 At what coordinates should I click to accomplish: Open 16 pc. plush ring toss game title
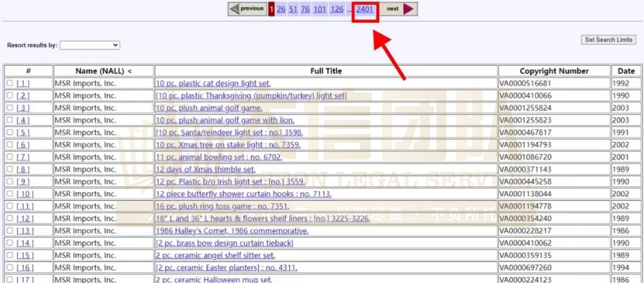click(222, 206)
